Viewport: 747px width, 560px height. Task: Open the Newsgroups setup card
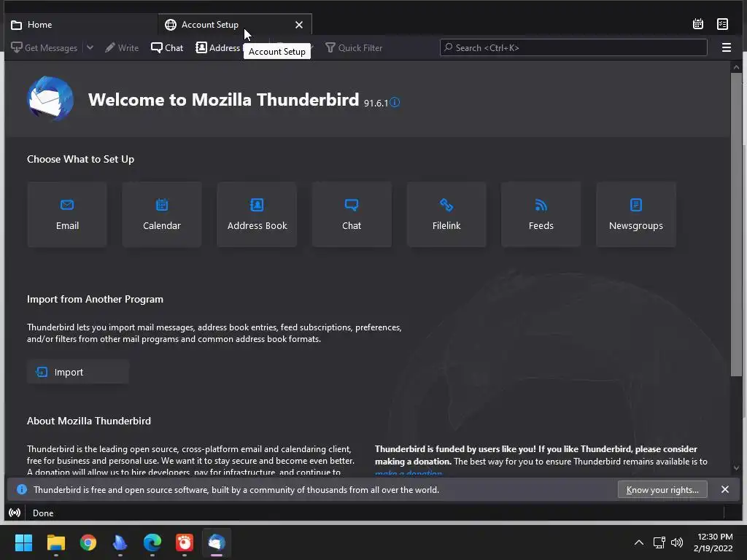[x=636, y=214]
